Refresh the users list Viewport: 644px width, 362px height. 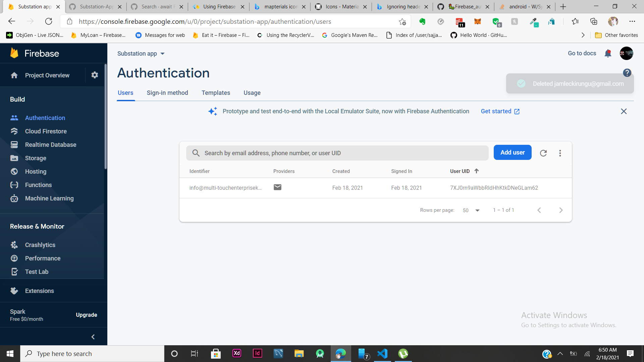point(543,153)
